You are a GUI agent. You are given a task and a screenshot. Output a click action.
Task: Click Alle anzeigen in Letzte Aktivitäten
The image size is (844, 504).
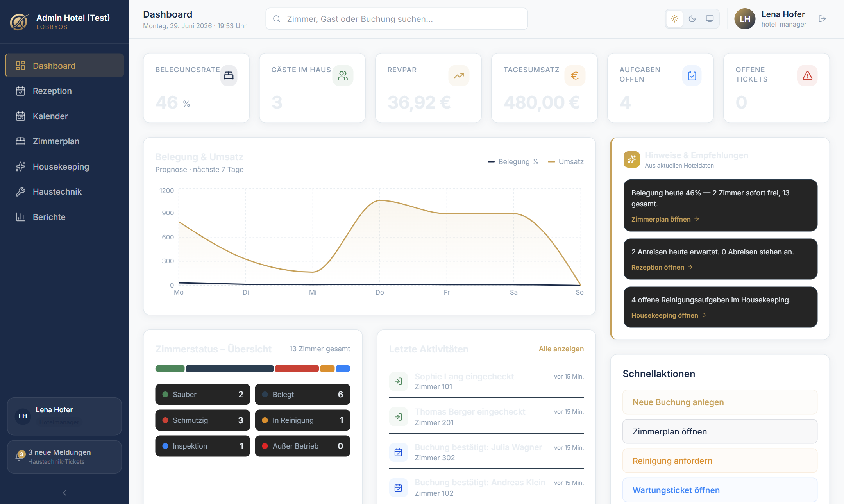(x=561, y=349)
